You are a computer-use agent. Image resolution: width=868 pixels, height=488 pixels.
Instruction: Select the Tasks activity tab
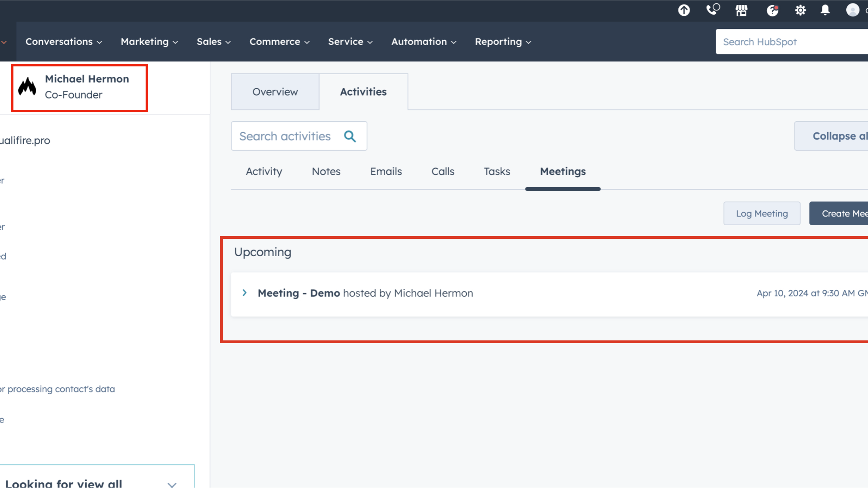497,172
